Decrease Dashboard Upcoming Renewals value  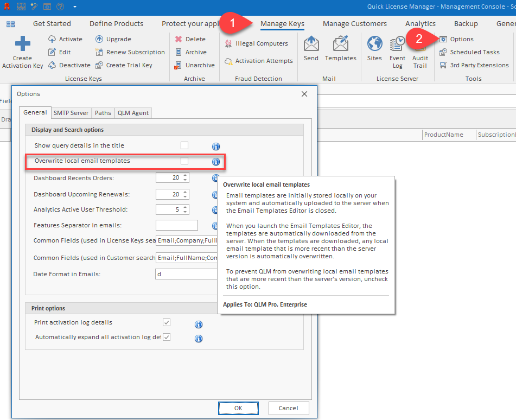coord(185,196)
